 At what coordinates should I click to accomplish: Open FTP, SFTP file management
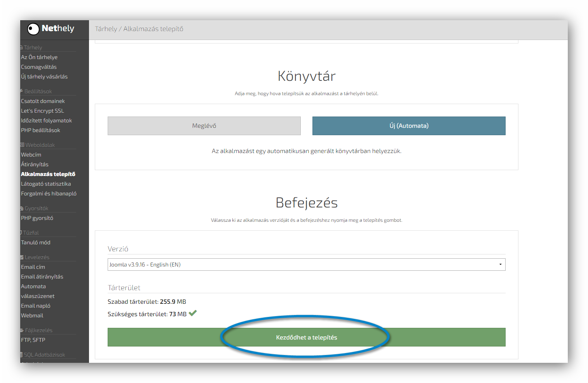coord(33,340)
